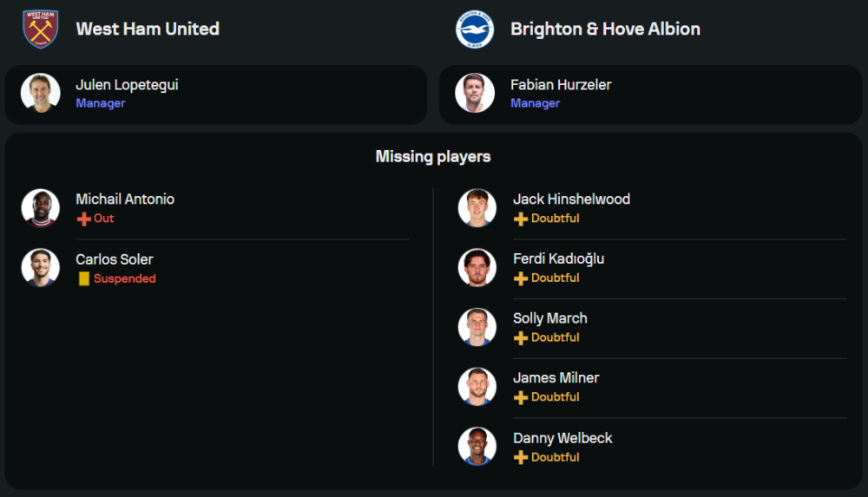Open the West Ham United team name
The image size is (868, 497).
148,29
